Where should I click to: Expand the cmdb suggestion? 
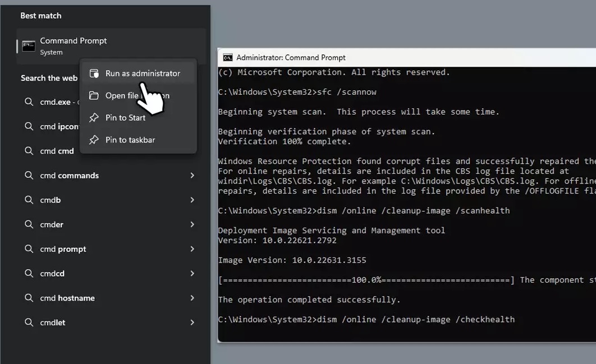tap(192, 200)
